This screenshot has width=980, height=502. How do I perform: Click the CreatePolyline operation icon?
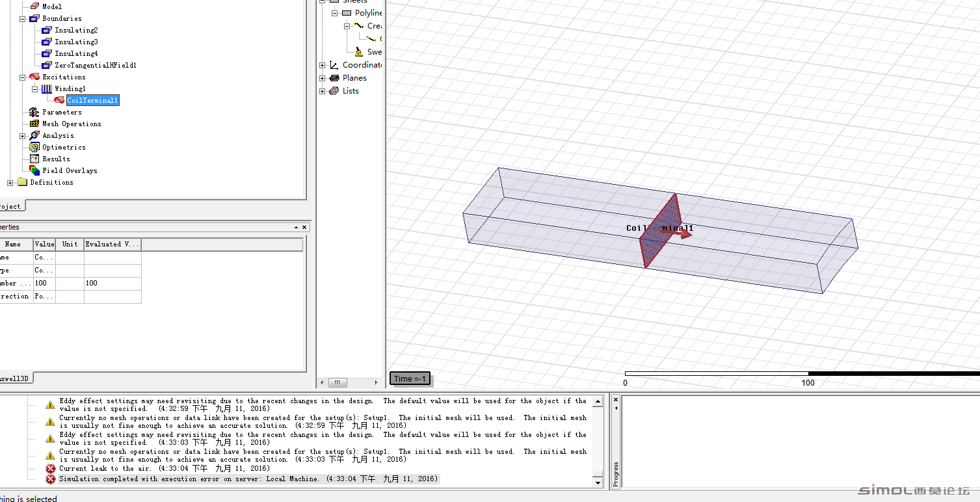[359, 26]
